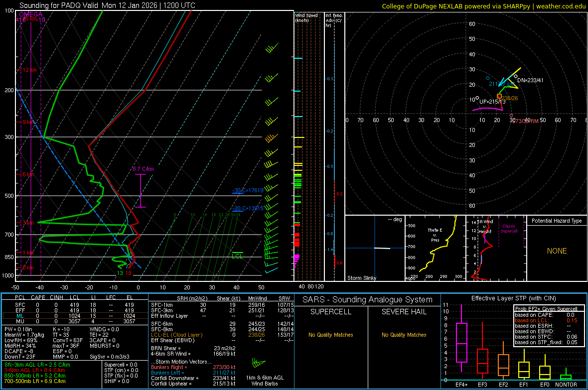The height and width of the screenshot is (390, 588).
Task: Click the 3-6km AGL LR value in red
Action: click(x=35, y=370)
